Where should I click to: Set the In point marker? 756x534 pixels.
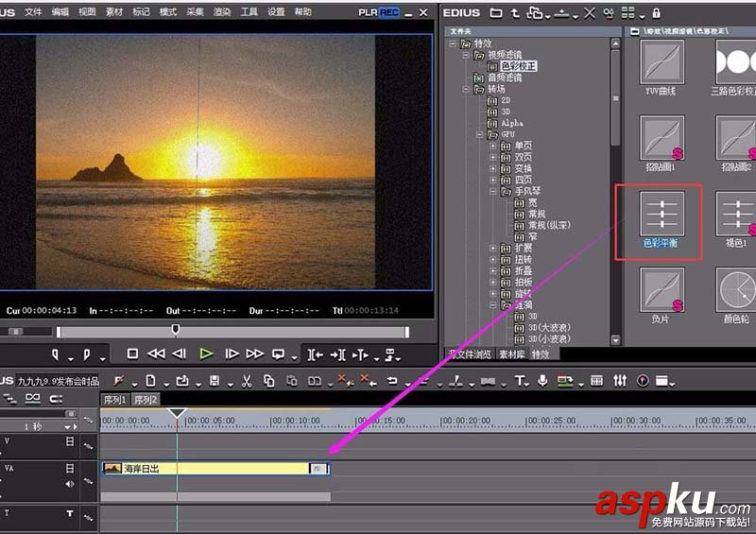[x=55, y=355]
